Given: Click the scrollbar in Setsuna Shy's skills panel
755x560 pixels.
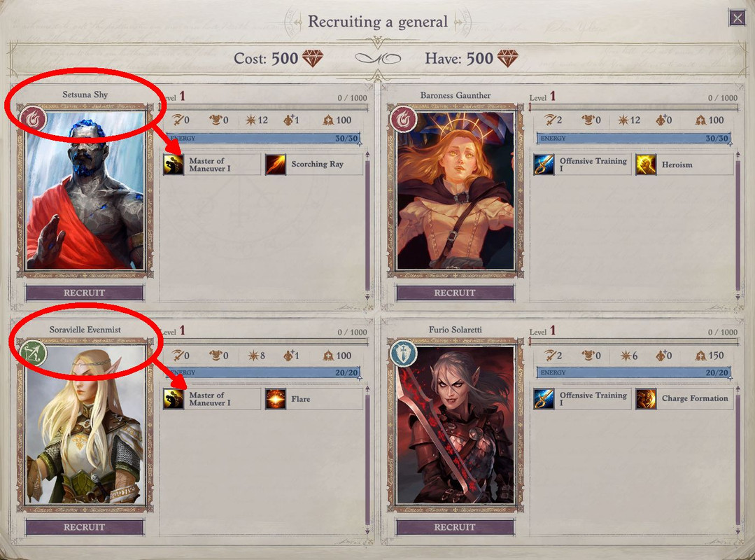Looking at the screenshot, I should (367, 225).
